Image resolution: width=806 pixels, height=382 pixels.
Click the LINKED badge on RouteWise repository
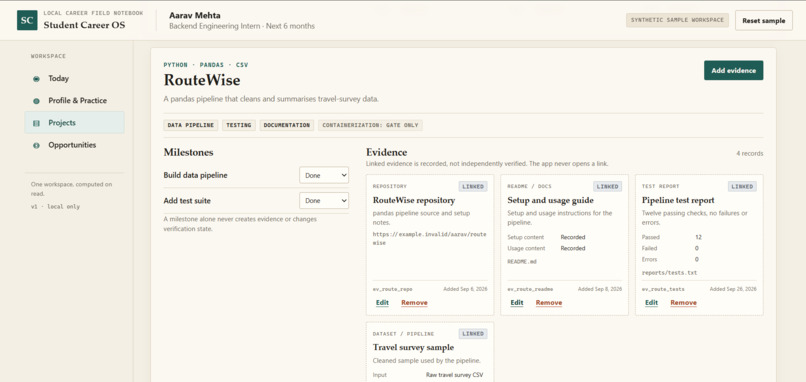pos(473,187)
